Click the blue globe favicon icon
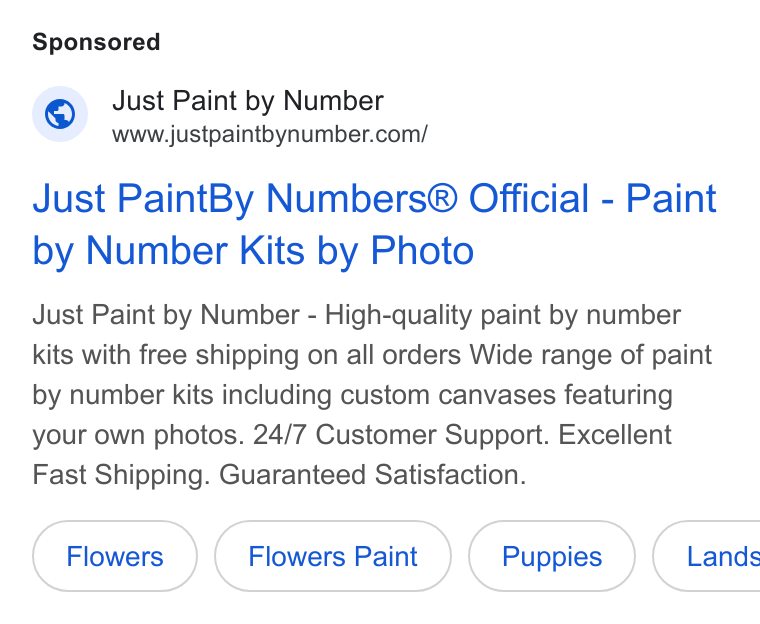Viewport: 760px width, 624px height. point(60,114)
